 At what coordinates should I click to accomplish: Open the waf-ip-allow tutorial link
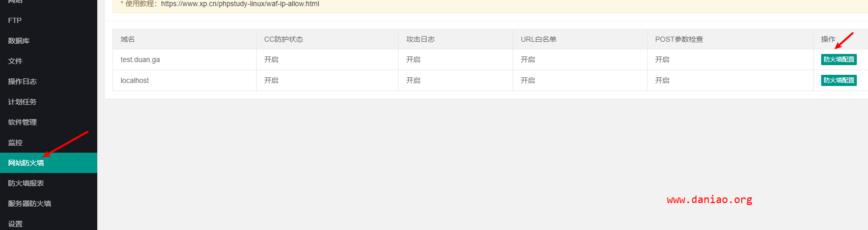pos(240,4)
